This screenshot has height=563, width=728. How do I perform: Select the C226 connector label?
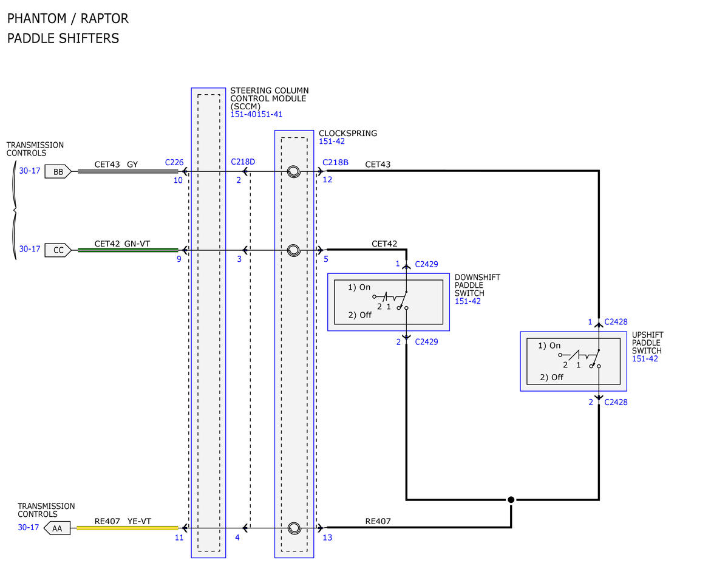tap(174, 162)
